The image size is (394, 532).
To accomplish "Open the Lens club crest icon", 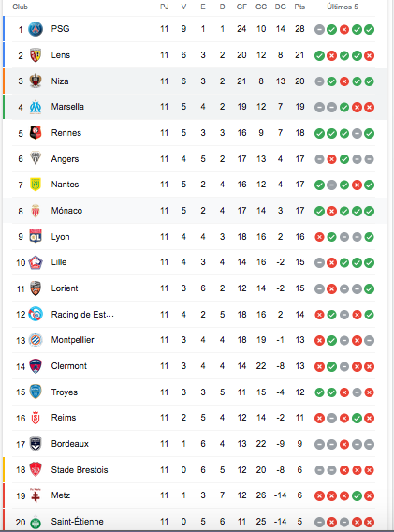I will 36,55.
